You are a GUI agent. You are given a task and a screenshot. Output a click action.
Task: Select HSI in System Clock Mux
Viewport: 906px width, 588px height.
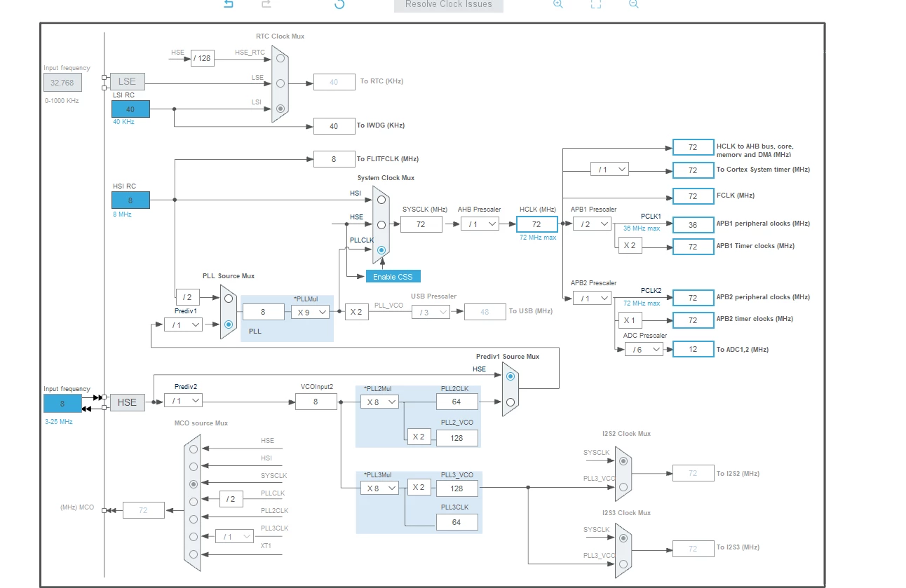click(x=381, y=199)
